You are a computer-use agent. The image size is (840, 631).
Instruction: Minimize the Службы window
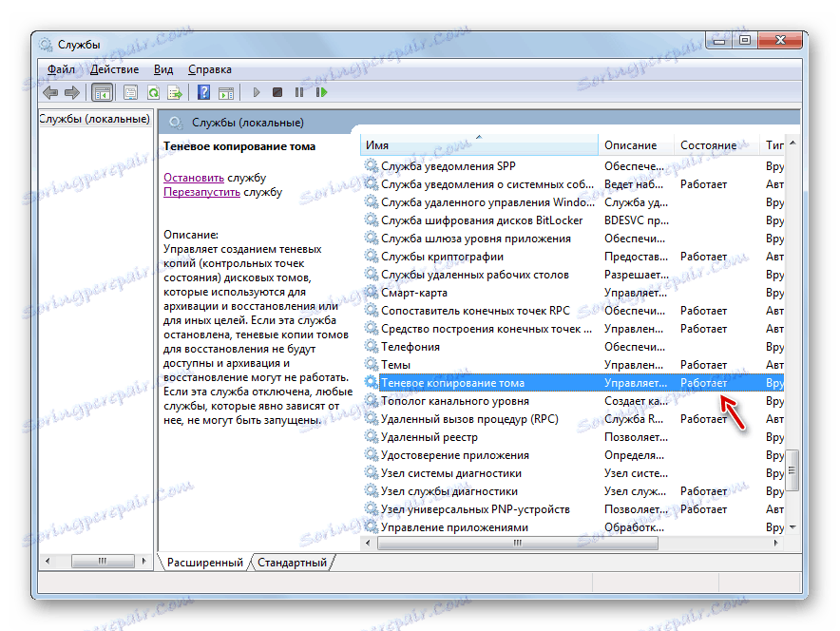pyautogui.click(x=719, y=40)
